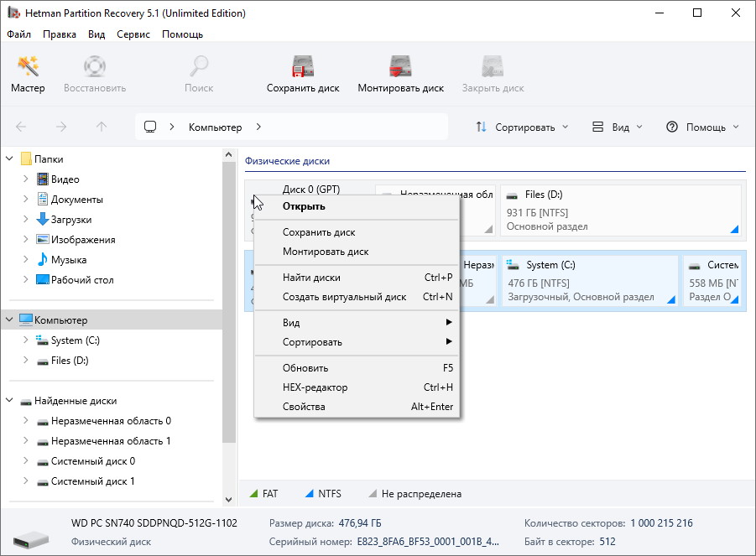Choose Открыть in context menu
The width and height of the screenshot is (756, 556).
point(357,206)
